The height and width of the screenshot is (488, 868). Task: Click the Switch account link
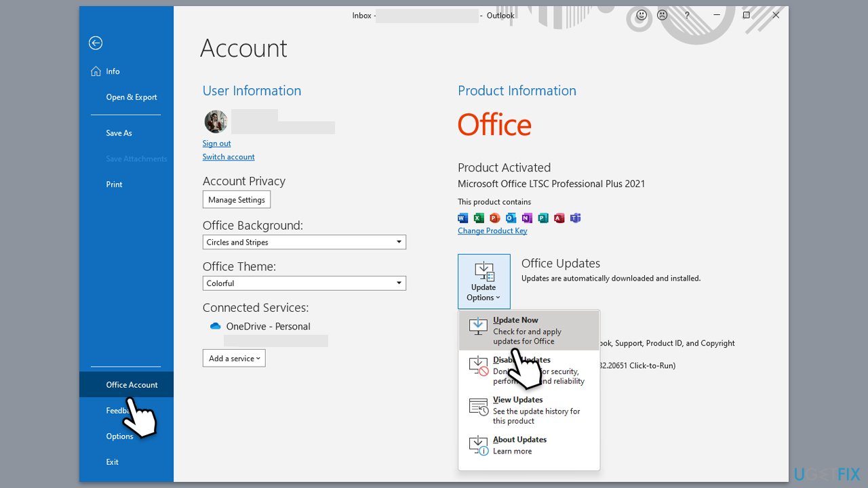coord(229,157)
